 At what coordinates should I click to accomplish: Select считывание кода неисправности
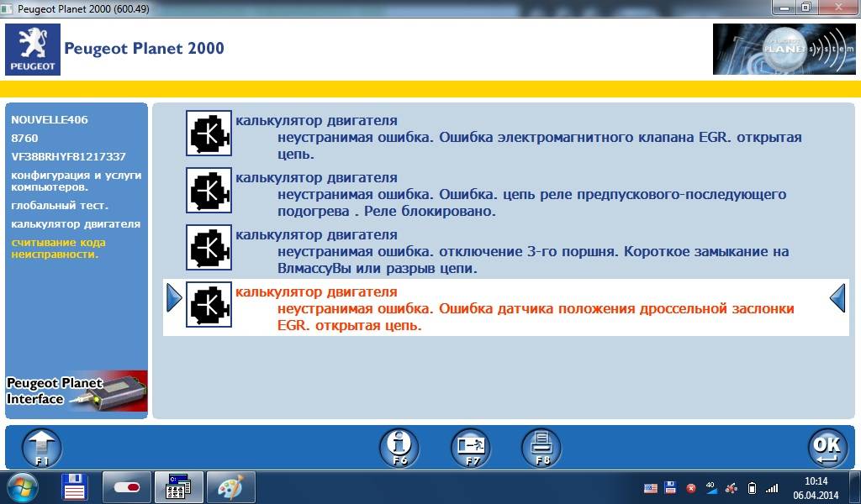pos(59,249)
